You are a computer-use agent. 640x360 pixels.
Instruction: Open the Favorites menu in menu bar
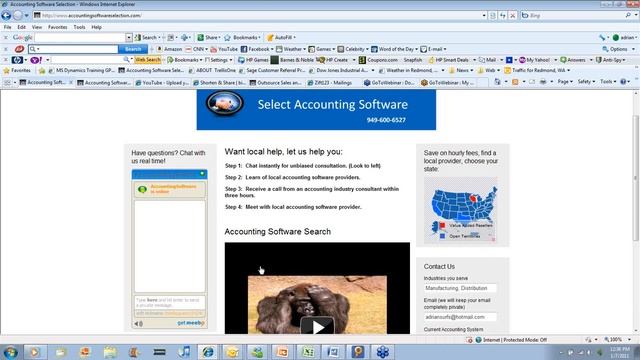coord(58,27)
